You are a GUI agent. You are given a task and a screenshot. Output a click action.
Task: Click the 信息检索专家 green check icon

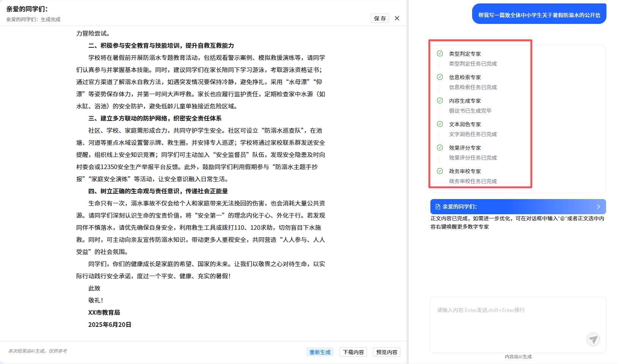tap(440, 77)
